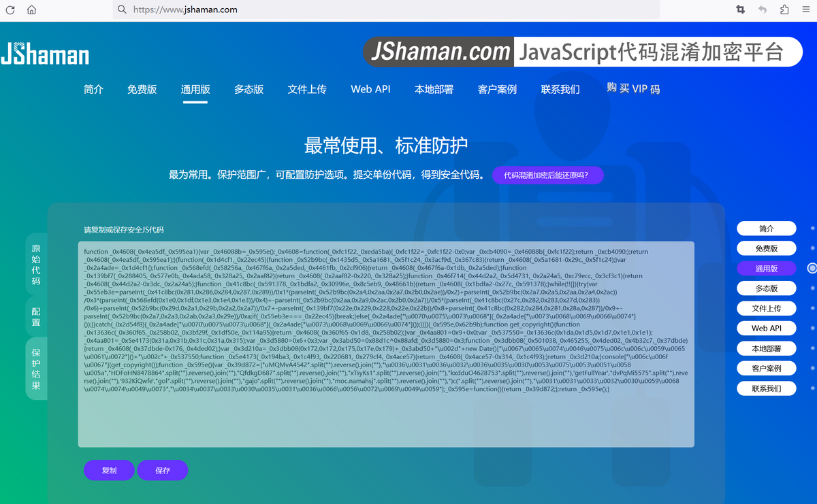Click the 客户案例 pill in right sidebar
Viewport: 817px width, 504px height.
tap(767, 369)
